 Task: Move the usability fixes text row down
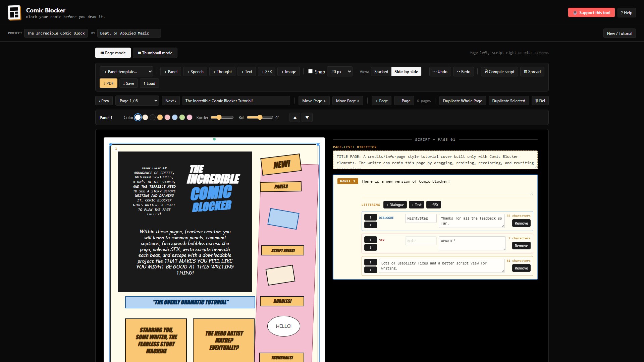pyautogui.click(x=370, y=270)
